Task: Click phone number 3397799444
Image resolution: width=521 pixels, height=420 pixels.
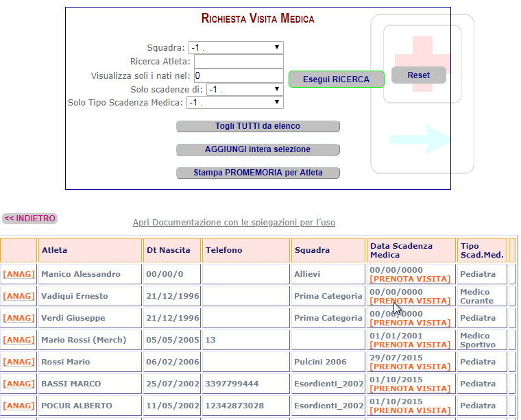Action: click(232, 384)
